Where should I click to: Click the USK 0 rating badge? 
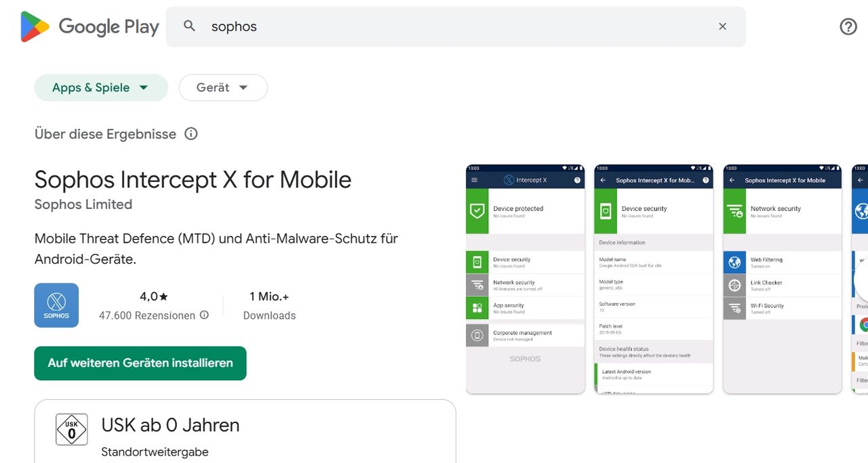pos(72,430)
